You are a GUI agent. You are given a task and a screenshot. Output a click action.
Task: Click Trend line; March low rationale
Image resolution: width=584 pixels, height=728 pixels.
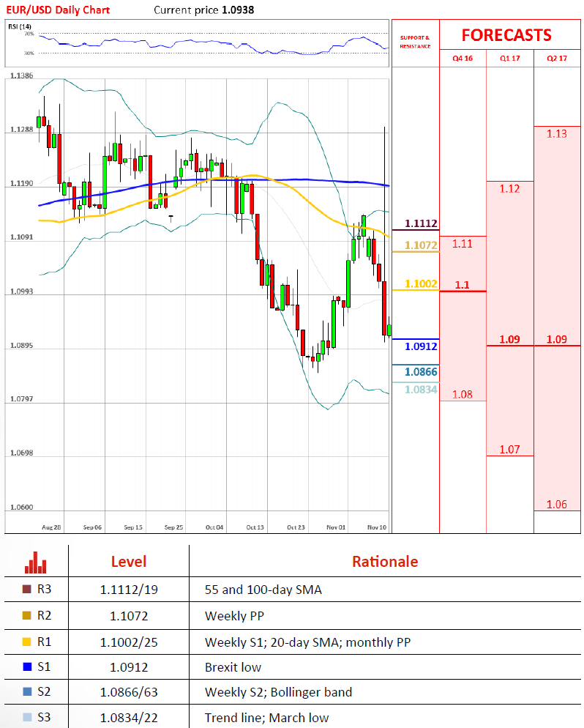(266, 718)
